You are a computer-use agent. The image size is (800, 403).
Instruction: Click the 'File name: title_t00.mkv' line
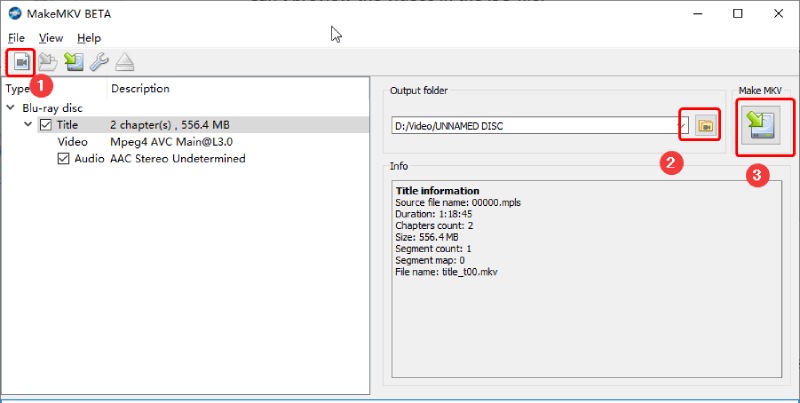[446, 272]
